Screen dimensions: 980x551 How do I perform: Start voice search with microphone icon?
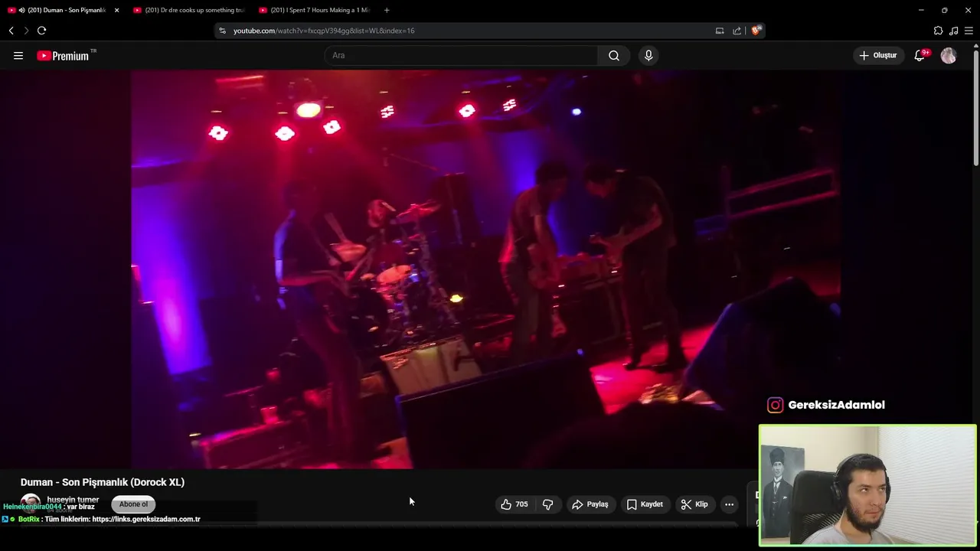[648, 55]
